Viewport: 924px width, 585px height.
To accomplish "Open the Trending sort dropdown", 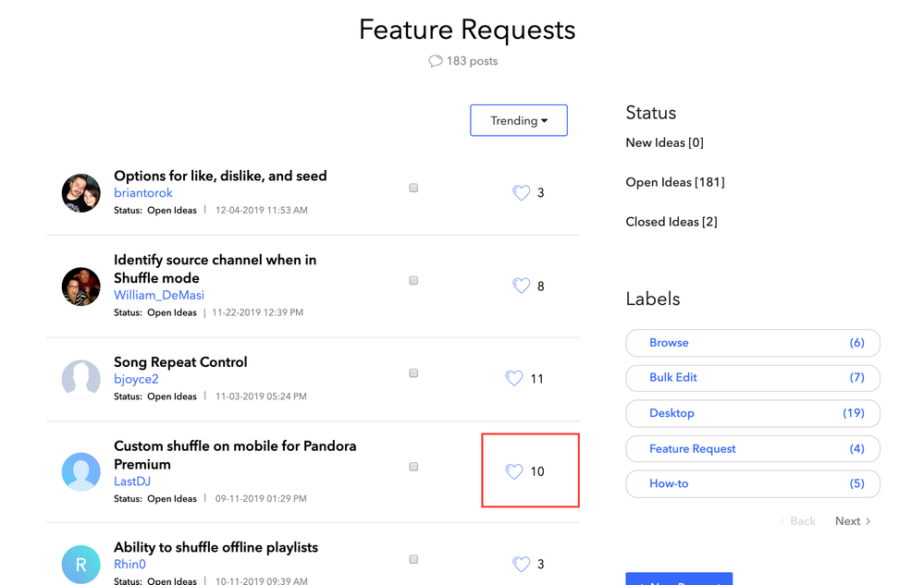I will (518, 120).
